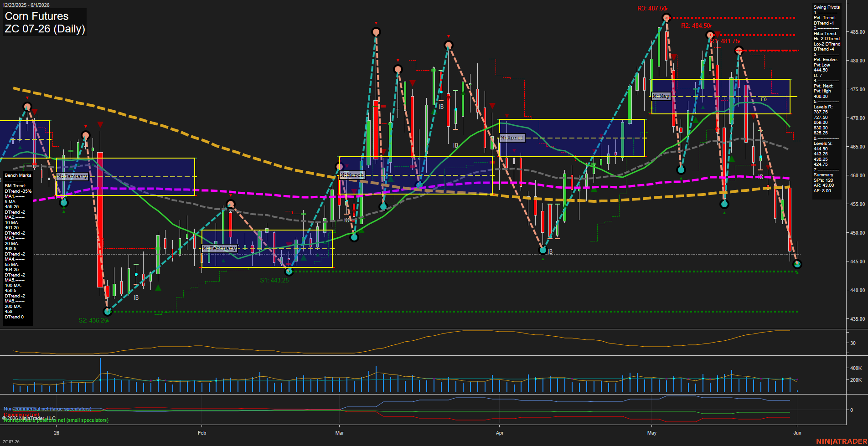Click the NINJATRADER logo text
Image resolution: width=868 pixels, height=446 pixels.
842,441
